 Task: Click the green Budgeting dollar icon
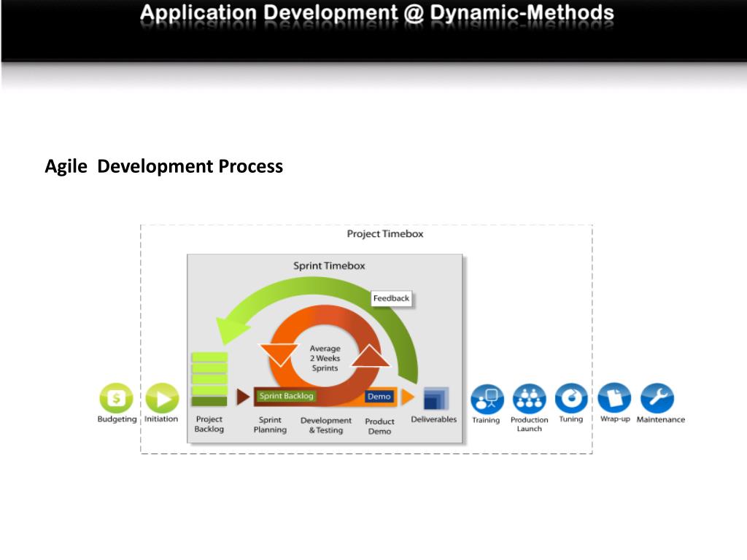click(x=116, y=398)
